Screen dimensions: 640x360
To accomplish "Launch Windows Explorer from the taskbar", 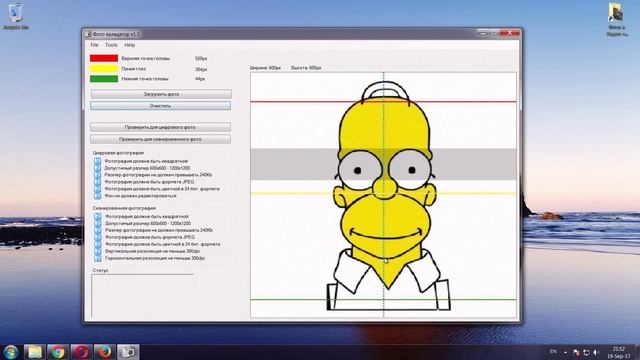I will pyautogui.click(x=35, y=352).
